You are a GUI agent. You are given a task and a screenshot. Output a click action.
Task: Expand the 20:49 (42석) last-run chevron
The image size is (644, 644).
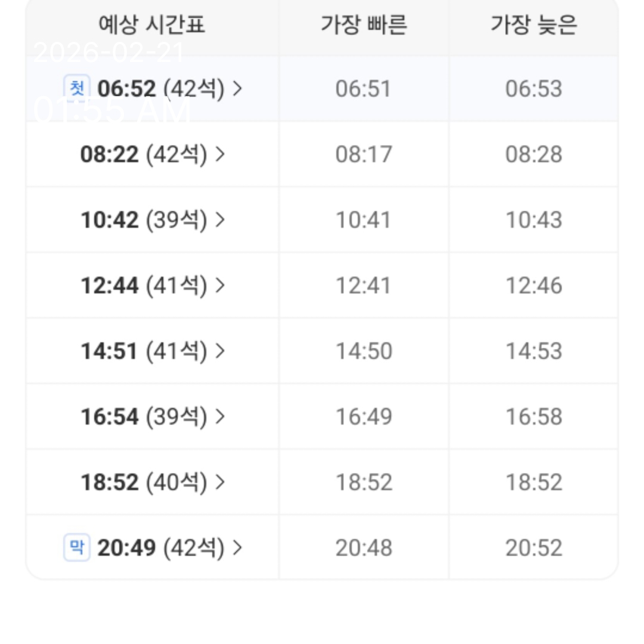coord(237,547)
